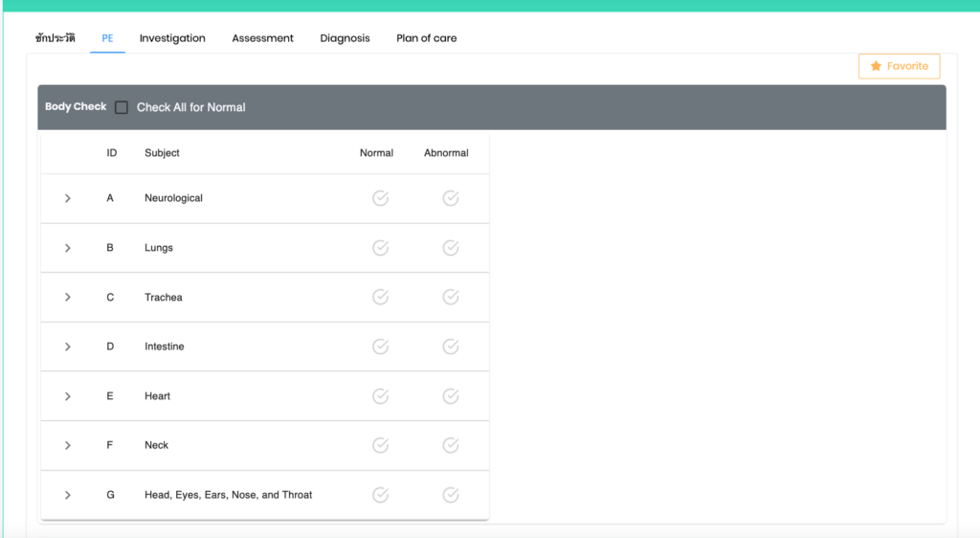Switch to the Investigation tab
980x538 pixels.
(x=172, y=38)
